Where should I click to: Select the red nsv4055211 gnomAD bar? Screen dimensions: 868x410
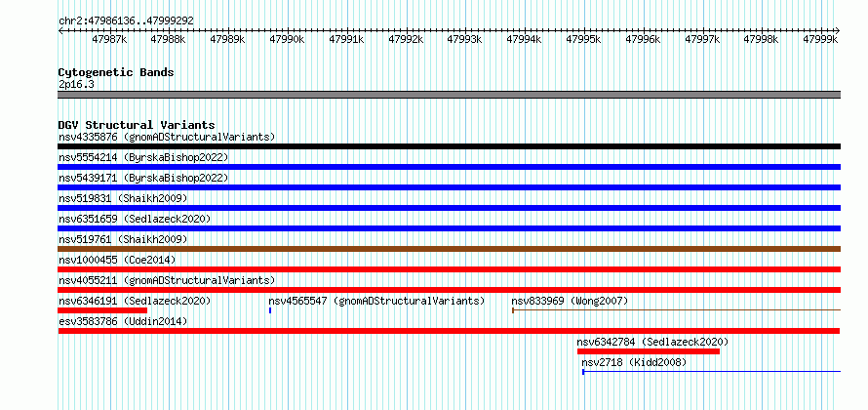[449, 290]
